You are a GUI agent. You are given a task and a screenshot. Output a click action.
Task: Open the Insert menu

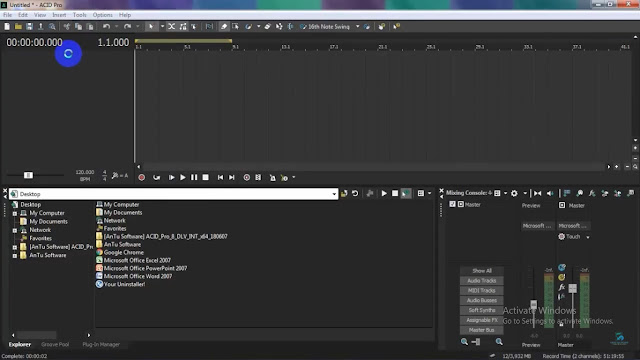(59, 15)
